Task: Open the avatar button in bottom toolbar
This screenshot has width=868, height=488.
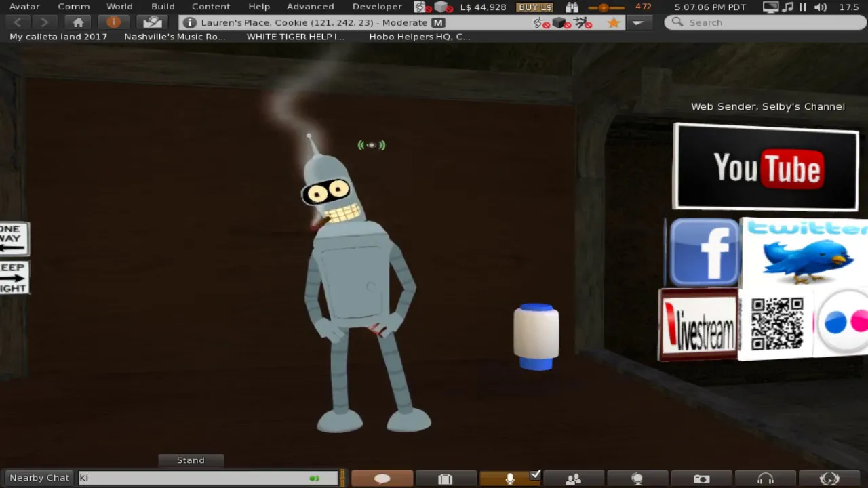Action: coord(637,479)
